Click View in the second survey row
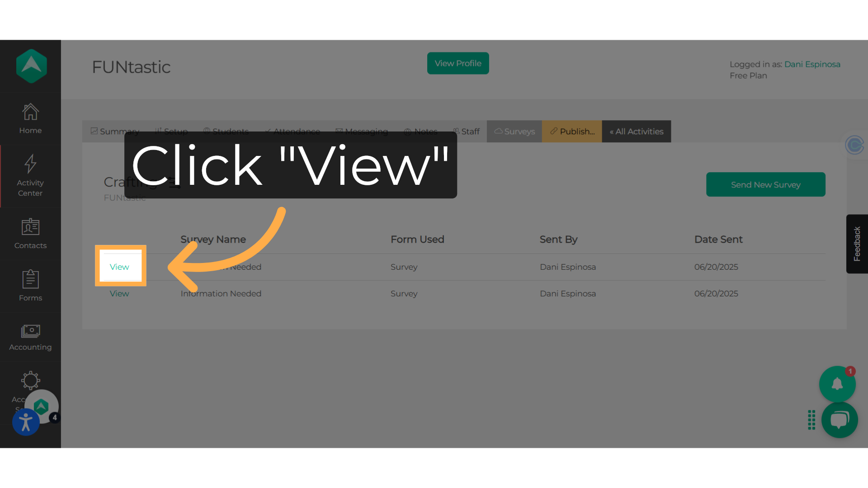The height and width of the screenshot is (488, 868). (119, 293)
